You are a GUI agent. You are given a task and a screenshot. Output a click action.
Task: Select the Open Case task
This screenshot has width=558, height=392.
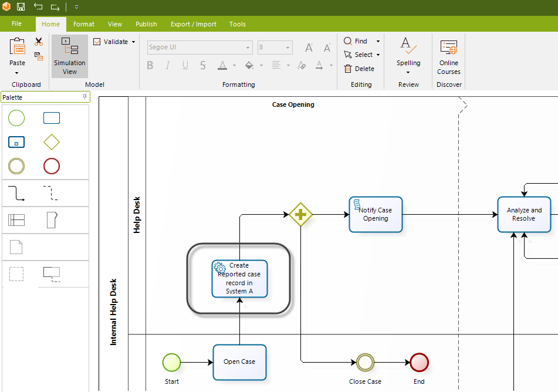point(239,362)
